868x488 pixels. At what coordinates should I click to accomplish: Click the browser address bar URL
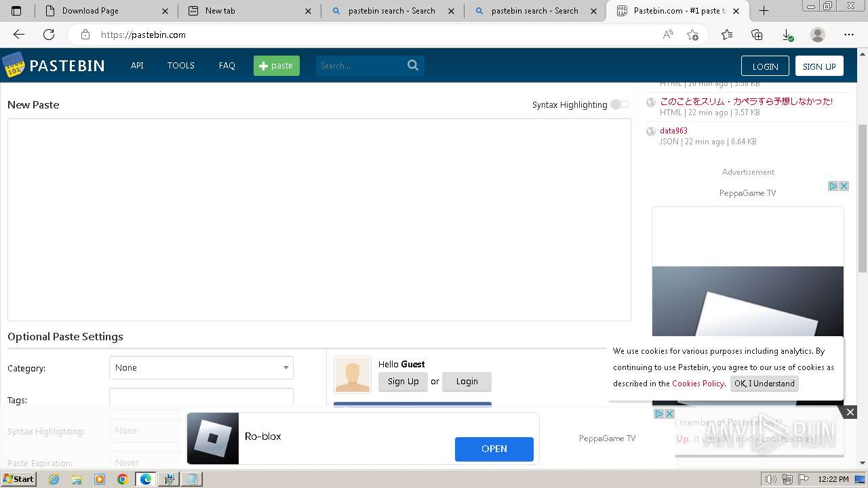pos(143,35)
